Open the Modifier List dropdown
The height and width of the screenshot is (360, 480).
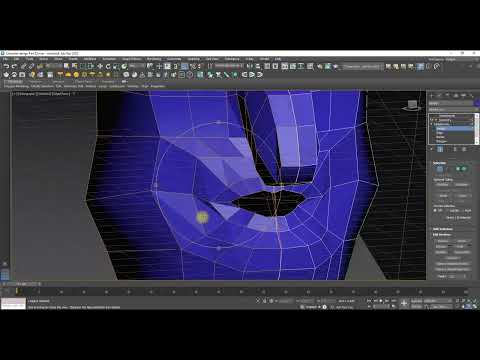click(x=452, y=110)
